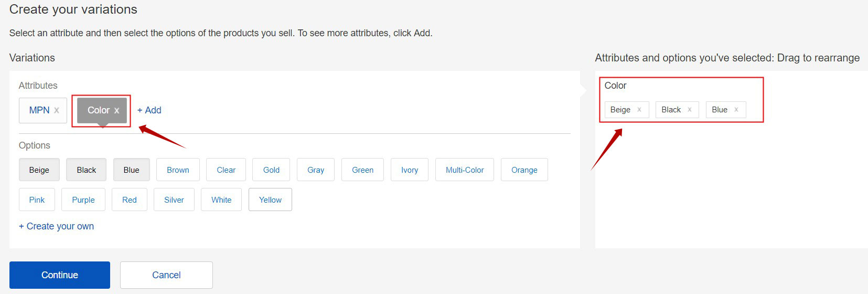This screenshot has width=868, height=294.
Task: Choose the Purple color option
Action: coord(83,200)
